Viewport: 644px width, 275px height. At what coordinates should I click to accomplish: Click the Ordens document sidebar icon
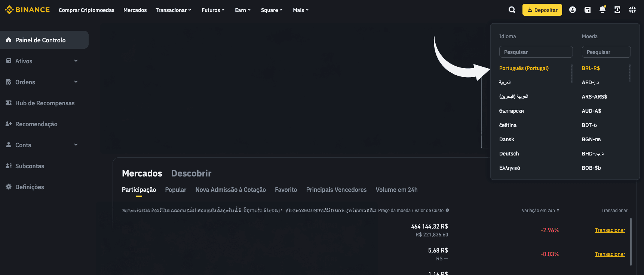coord(9,82)
